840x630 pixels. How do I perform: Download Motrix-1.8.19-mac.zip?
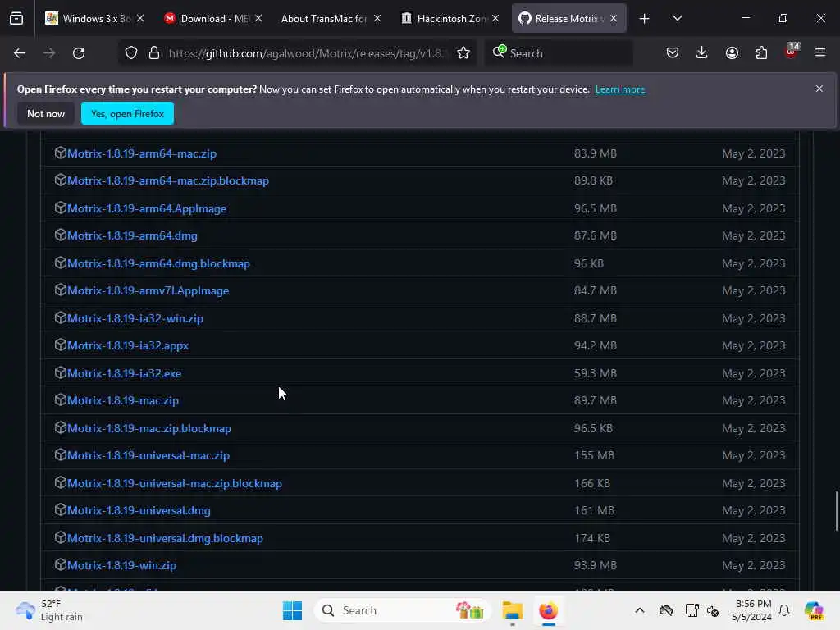123,400
